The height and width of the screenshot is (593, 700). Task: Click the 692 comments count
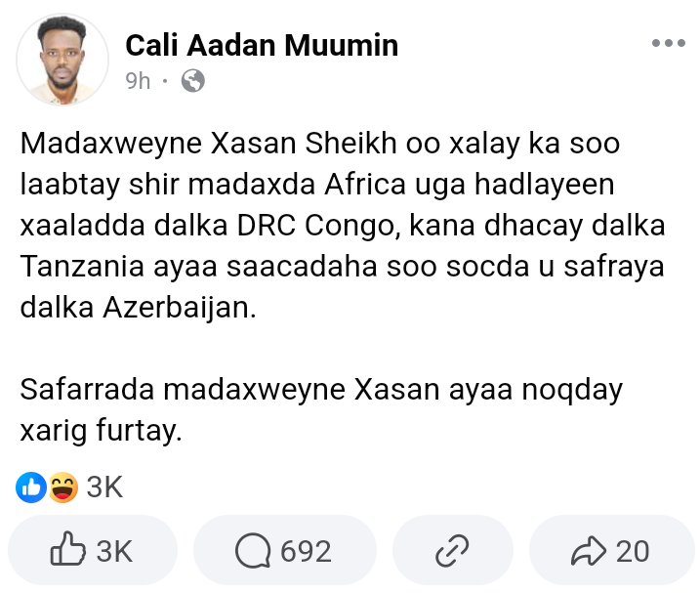(x=306, y=551)
